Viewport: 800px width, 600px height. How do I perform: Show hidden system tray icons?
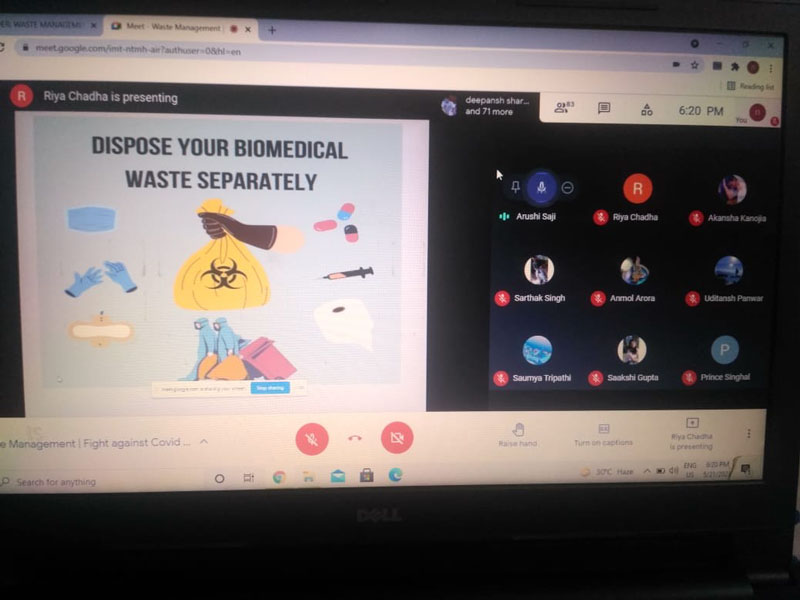tap(647, 470)
